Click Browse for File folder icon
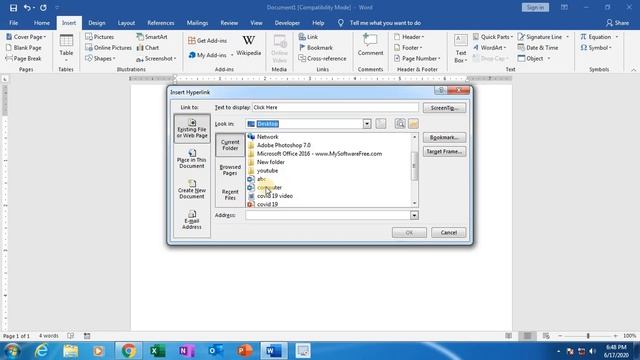Viewport: 640px width, 360px height. (413, 124)
